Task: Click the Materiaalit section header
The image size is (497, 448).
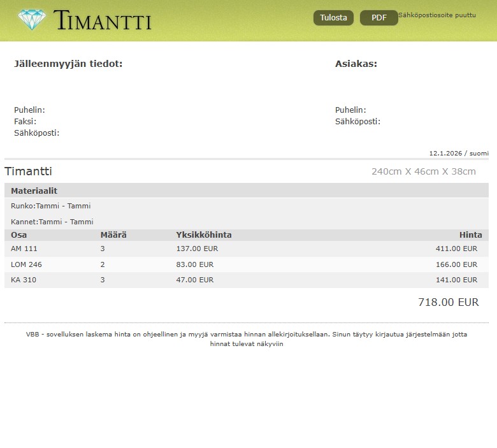Action: [34, 191]
